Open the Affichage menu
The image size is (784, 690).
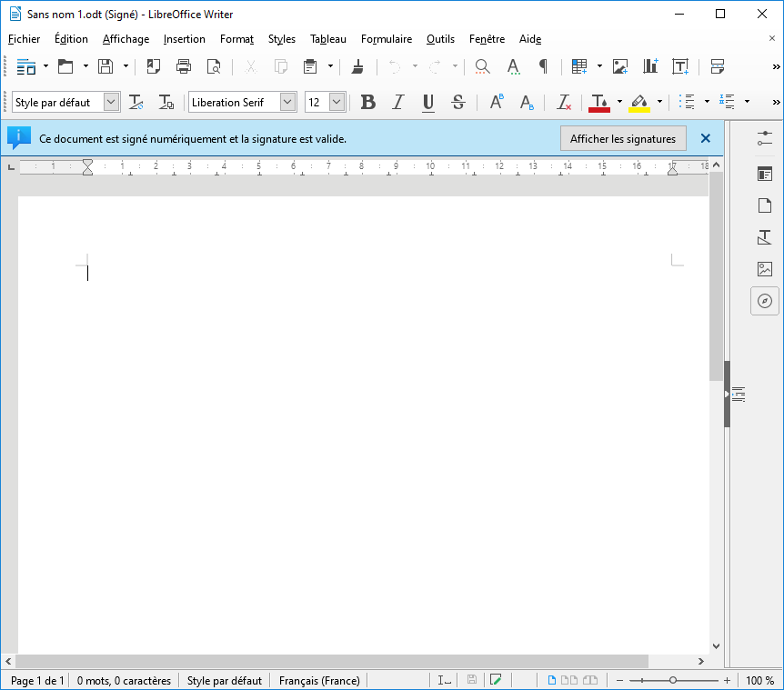126,39
